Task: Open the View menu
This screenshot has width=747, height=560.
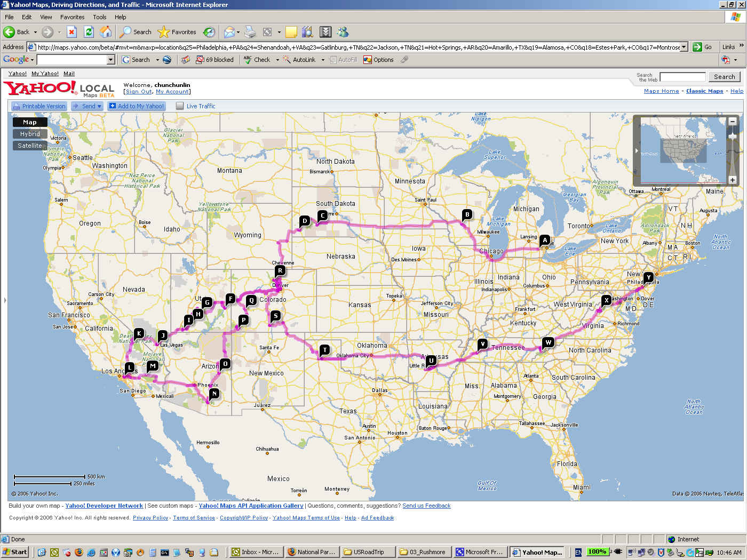Action: tap(46, 17)
